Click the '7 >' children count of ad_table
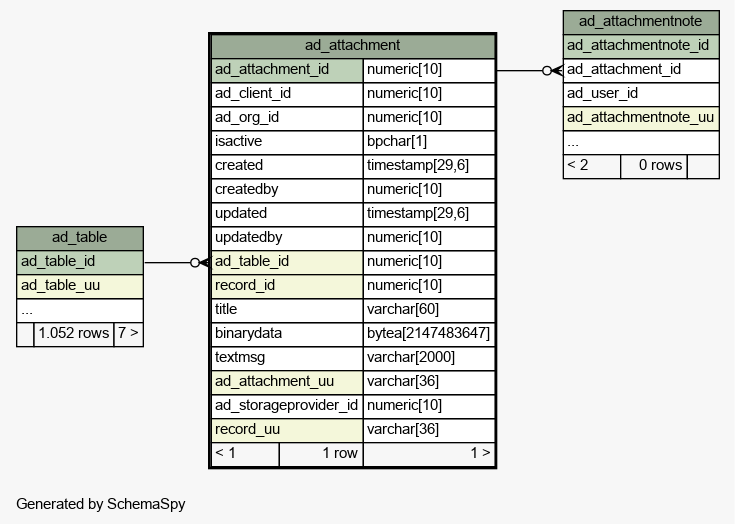The image size is (735, 524). [x=128, y=334]
